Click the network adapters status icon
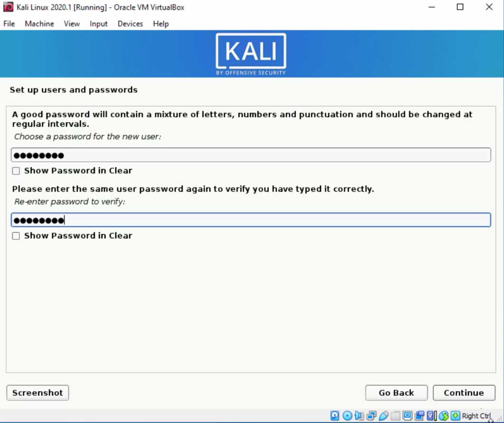This screenshot has width=504, height=423. pos(371,415)
